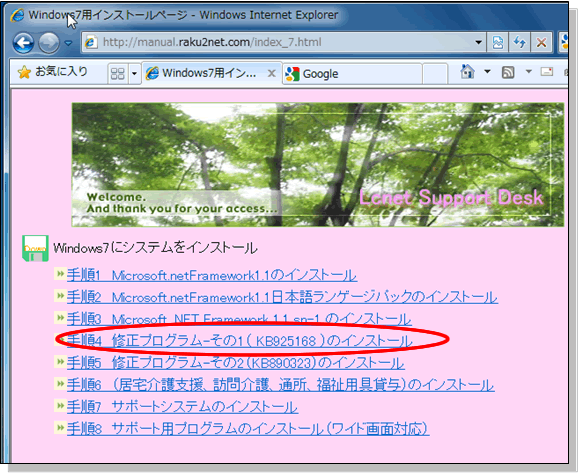Click the Compatibility View icon in address bar
Viewport: 579px width, 473px height.
498,42
